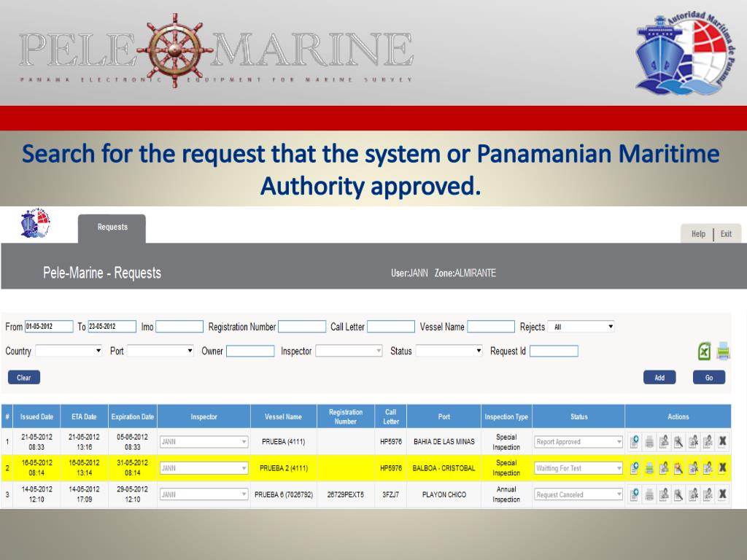Open inspector dropdown in PRUEBA 6 (7026792) row
The height and width of the screenshot is (560, 747).
204,494
